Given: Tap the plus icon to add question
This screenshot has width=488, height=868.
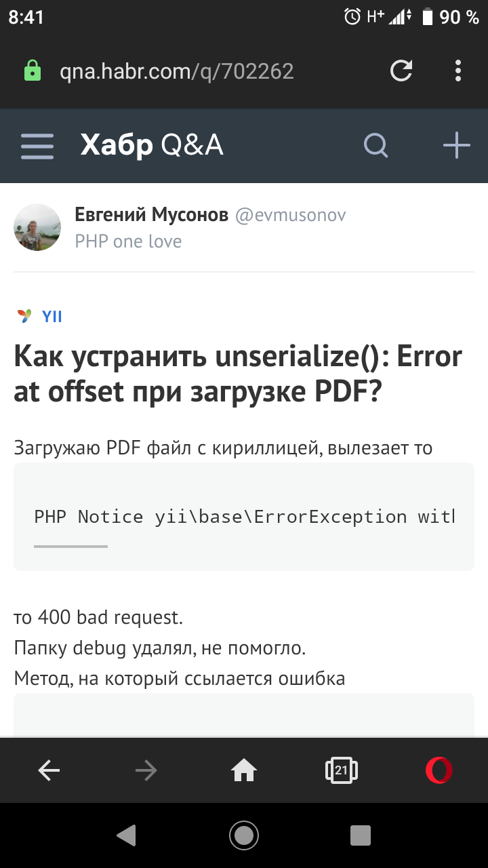Looking at the screenshot, I should click(x=456, y=145).
